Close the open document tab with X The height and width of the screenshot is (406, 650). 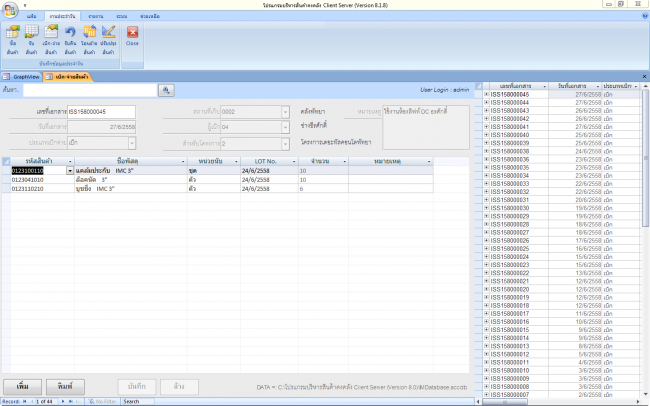[x=644, y=76]
